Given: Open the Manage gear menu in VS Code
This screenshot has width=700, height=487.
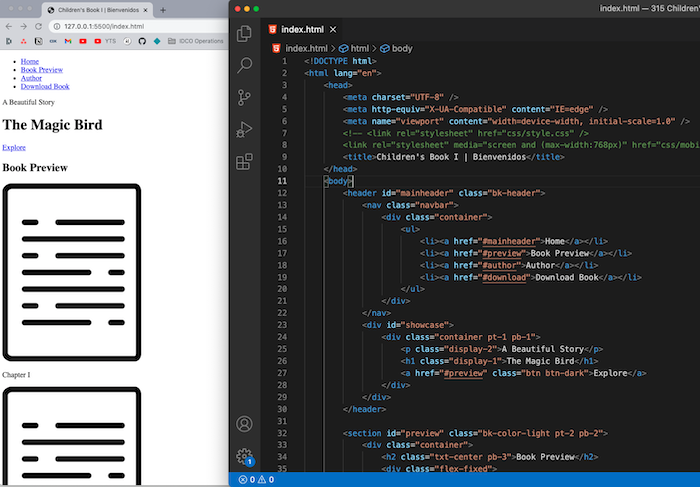Looking at the screenshot, I should tap(244, 456).
